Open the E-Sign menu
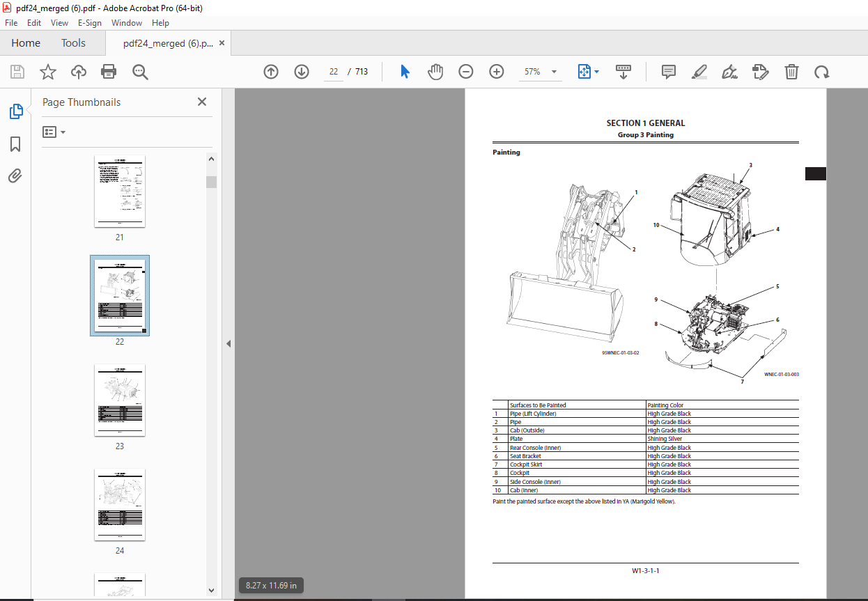Image resolution: width=868 pixels, height=601 pixels. [90, 23]
